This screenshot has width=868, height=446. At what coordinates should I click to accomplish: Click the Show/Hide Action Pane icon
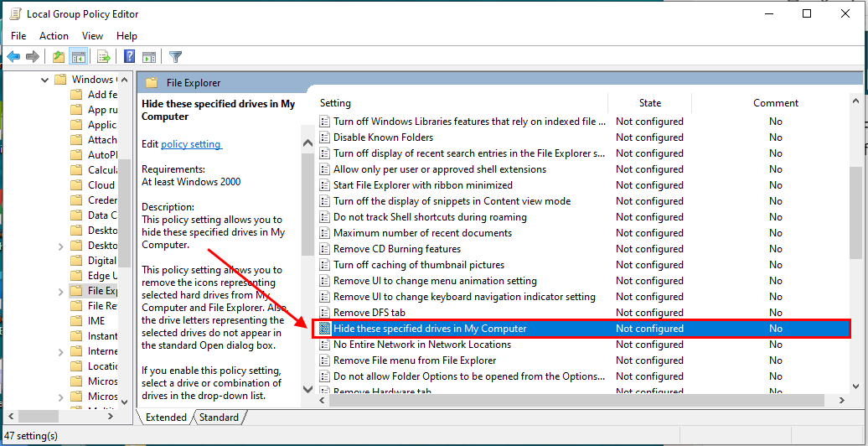(149, 57)
